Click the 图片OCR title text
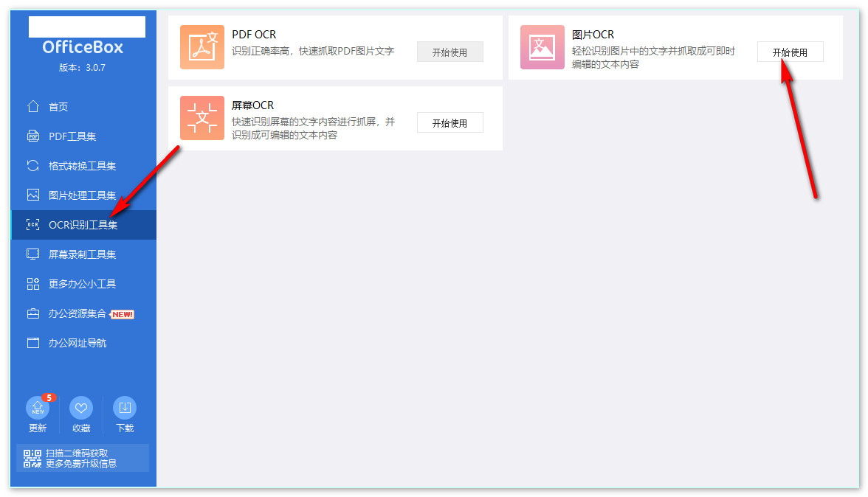This screenshot has height=497, width=868. click(593, 34)
